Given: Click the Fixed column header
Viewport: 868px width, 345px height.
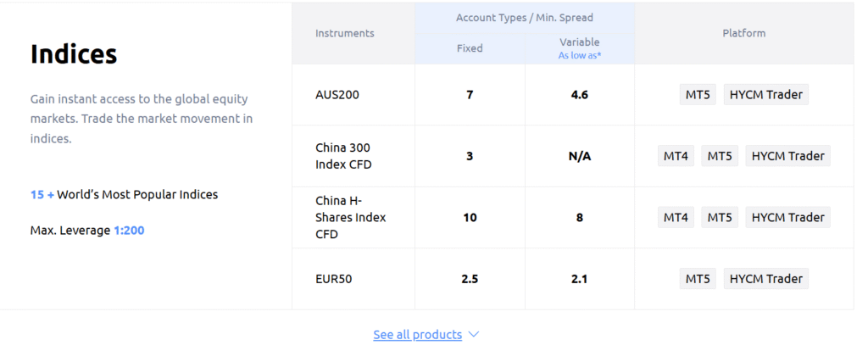Looking at the screenshot, I should [x=470, y=48].
